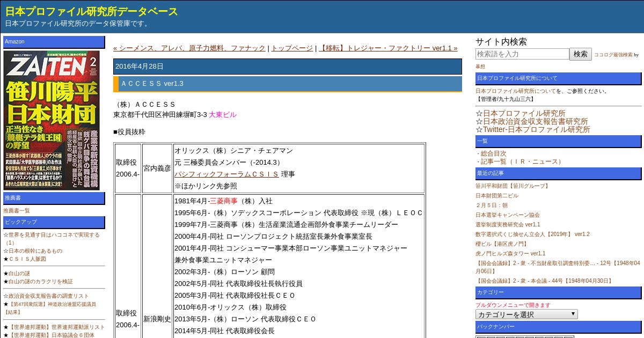Open 国会会議録 衆 本会議 44号 link
Viewport: 644px width, 338px height.
(544, 281)
